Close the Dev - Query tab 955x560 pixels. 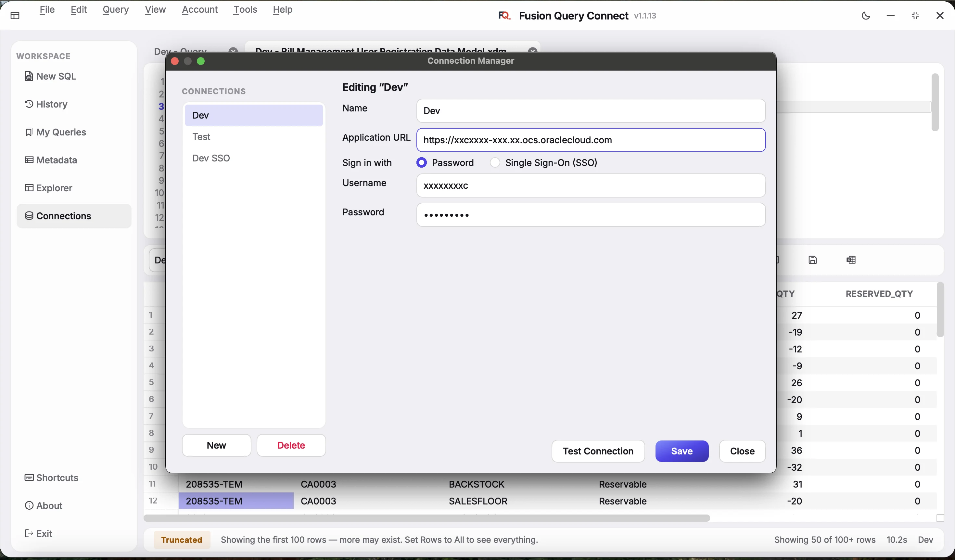(234, 50)
